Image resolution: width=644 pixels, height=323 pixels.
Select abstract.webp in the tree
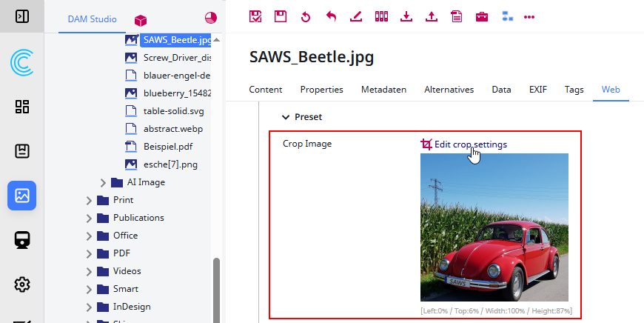(x=173, y=129)
